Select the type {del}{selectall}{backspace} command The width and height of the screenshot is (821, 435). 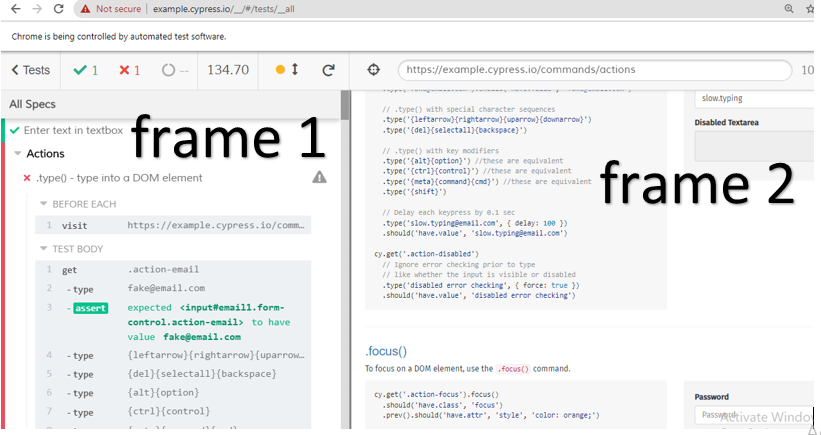(173, 374)
